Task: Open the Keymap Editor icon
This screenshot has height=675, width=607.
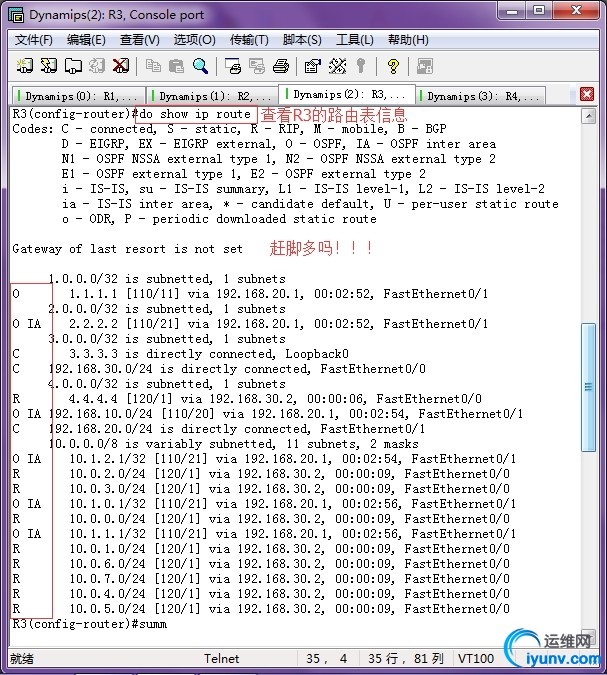Action: 337,66
